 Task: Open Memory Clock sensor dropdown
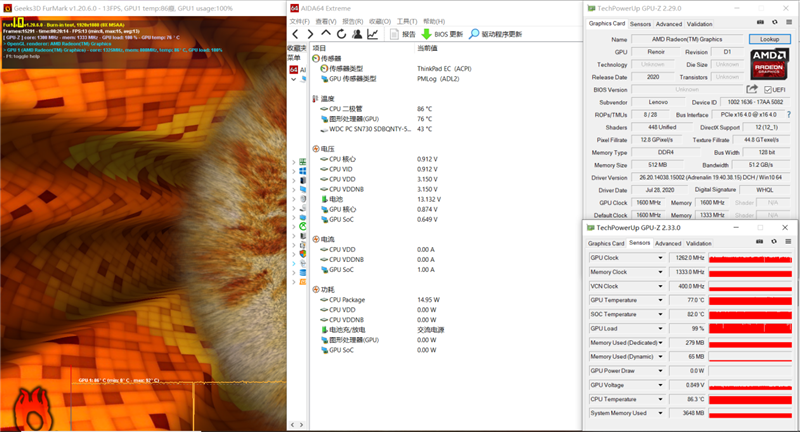pos(660,272)
